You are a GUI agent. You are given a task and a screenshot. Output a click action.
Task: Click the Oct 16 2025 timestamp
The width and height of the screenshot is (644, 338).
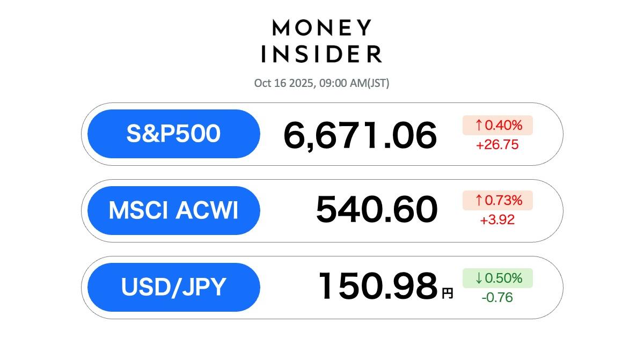[282, 83]
